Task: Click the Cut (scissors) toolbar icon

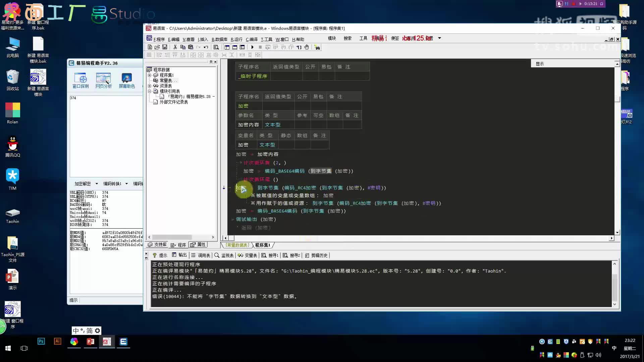Action: point(175,47)
